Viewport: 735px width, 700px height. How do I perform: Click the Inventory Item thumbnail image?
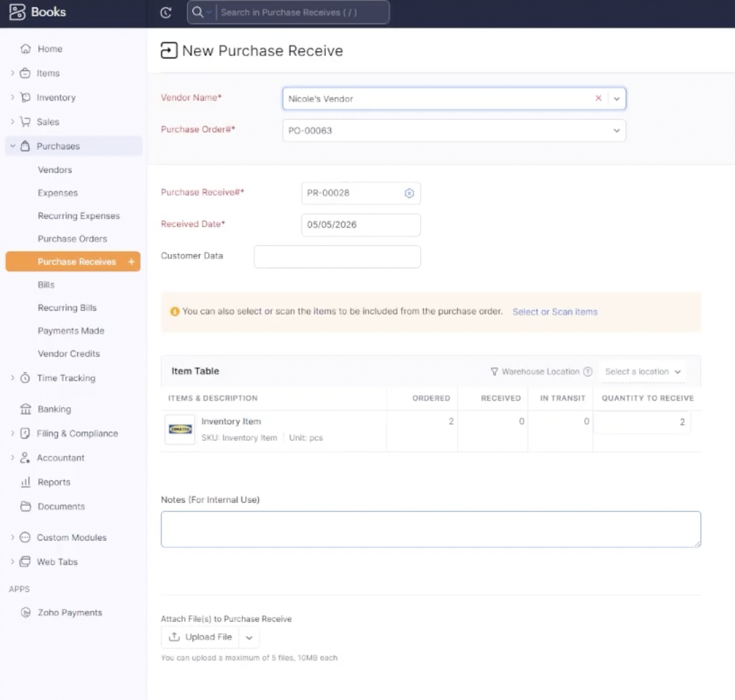pos(179,429)
